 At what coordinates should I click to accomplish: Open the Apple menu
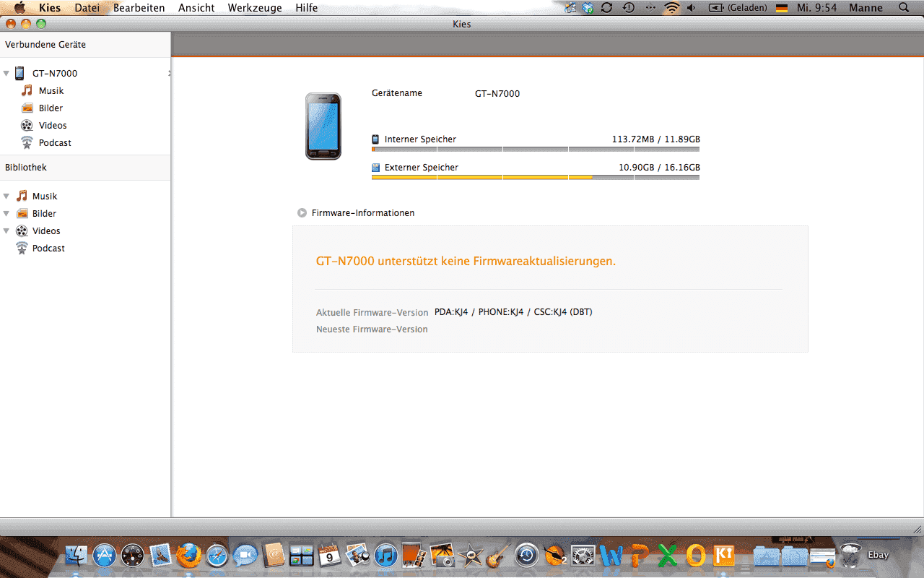coord(19,8)
